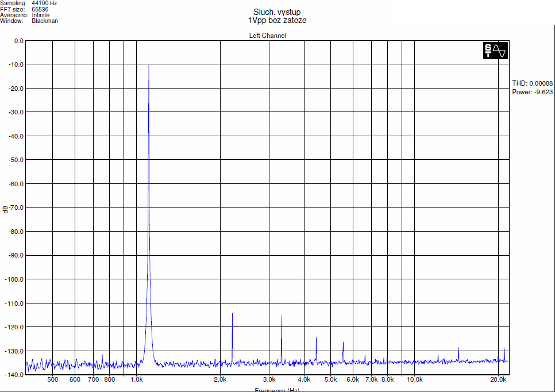Click the 5.0k frequency axis label
555x392 pixels.
[x=330, y=379]
